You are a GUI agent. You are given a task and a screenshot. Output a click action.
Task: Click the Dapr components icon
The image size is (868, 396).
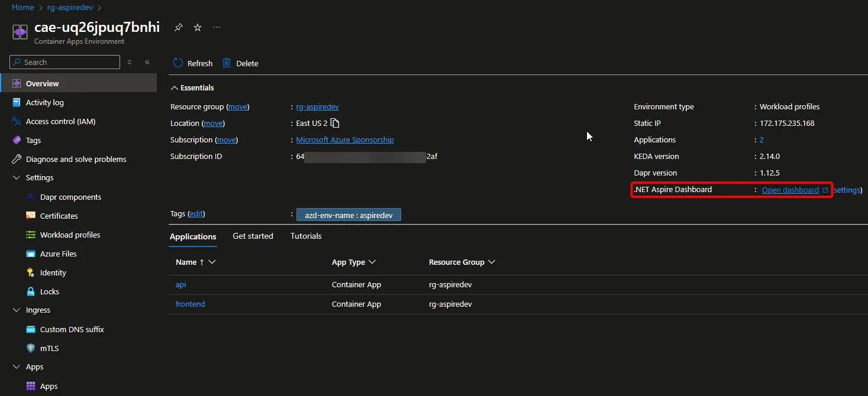pyautogui.click(x=31, y=197)
